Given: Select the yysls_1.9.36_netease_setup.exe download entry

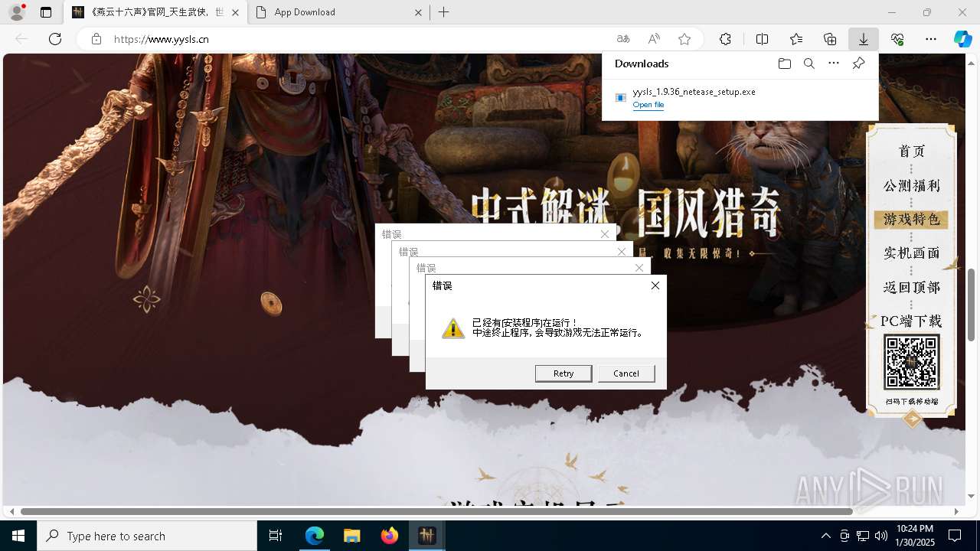Looking at the screenshot, I should [x=740, y=98].
